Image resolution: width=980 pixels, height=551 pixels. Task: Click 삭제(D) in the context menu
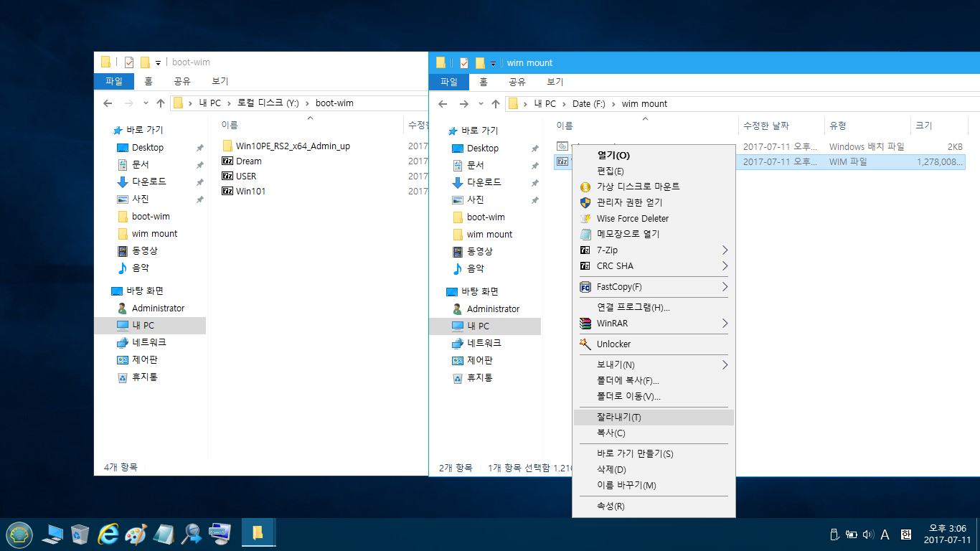pos(654,469)
